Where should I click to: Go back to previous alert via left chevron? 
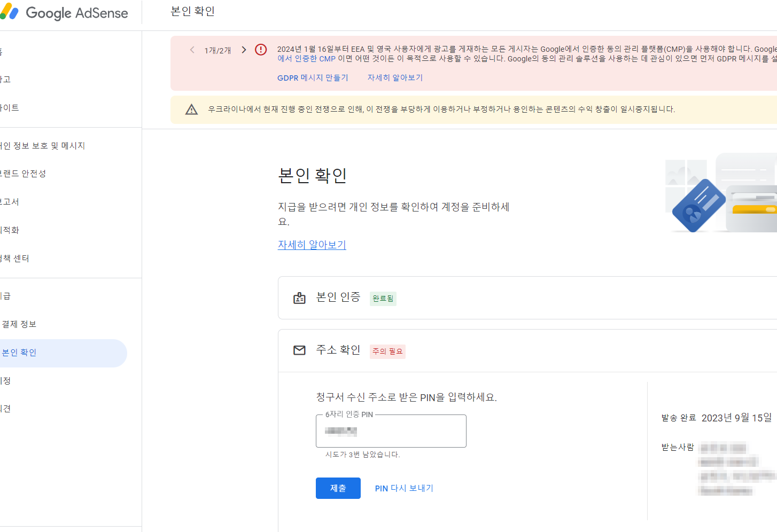tap(192, 49)
